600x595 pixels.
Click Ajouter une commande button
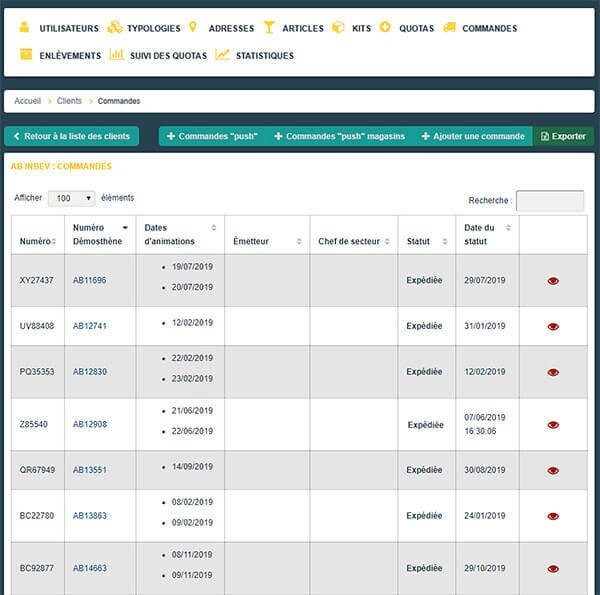[x=473, y=136]
